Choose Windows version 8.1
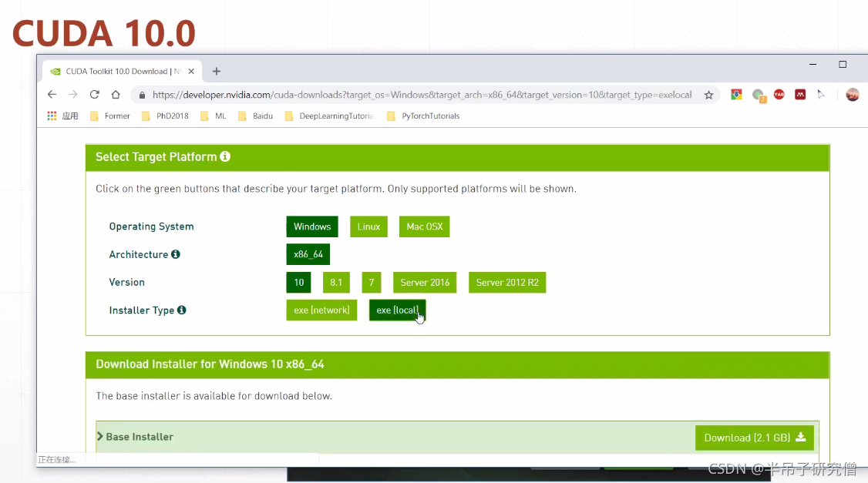The image size is (868, 483). point(336,282)
